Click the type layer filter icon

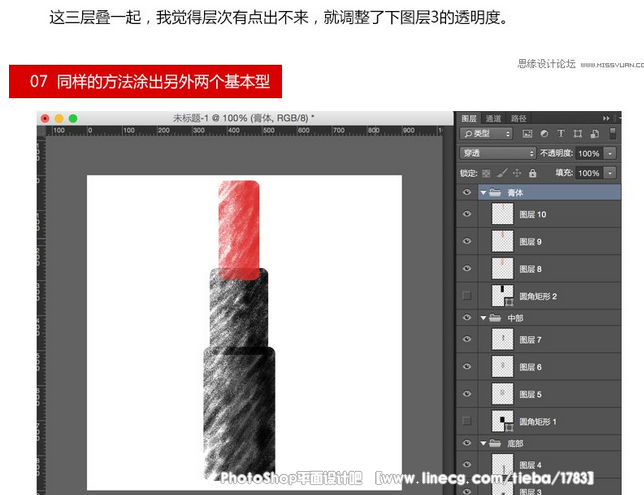pos(560,133)
